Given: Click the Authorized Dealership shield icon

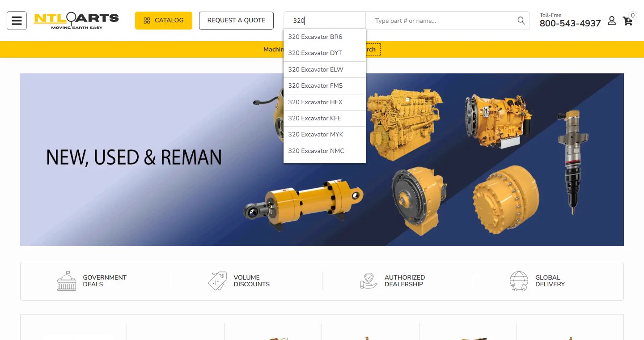Looking at the screenshot, I should coord(369,281).
